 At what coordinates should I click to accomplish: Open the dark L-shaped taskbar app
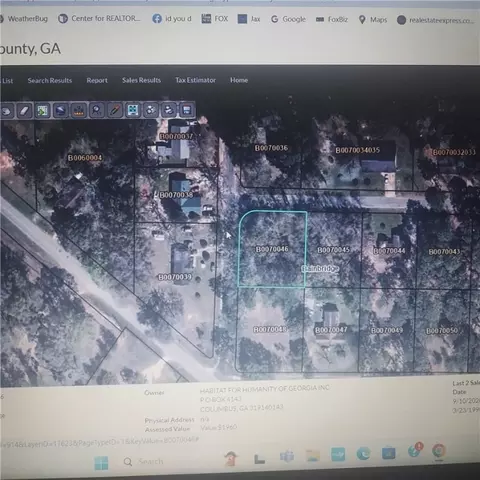click(259, 459)
